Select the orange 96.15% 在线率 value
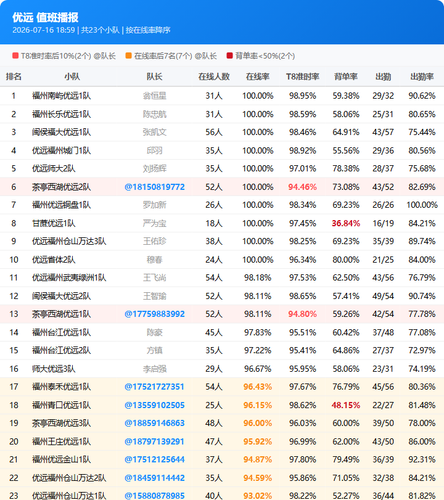 pos(258,405)
